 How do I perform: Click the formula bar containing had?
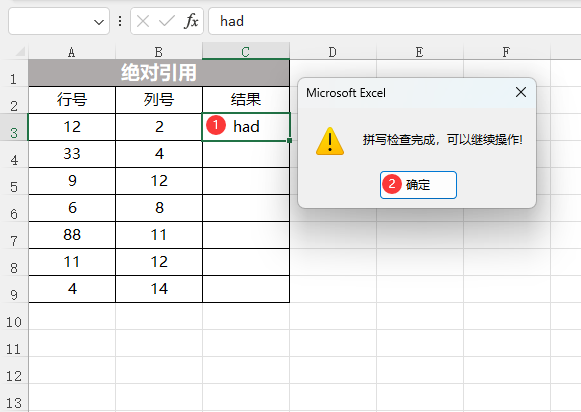coord(395,21)
